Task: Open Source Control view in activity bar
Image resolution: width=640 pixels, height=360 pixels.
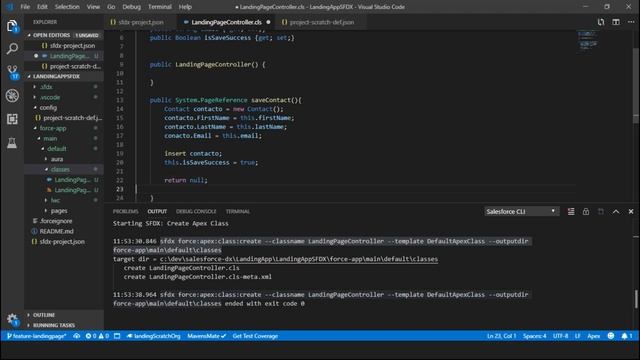Action: coord(12,72)
